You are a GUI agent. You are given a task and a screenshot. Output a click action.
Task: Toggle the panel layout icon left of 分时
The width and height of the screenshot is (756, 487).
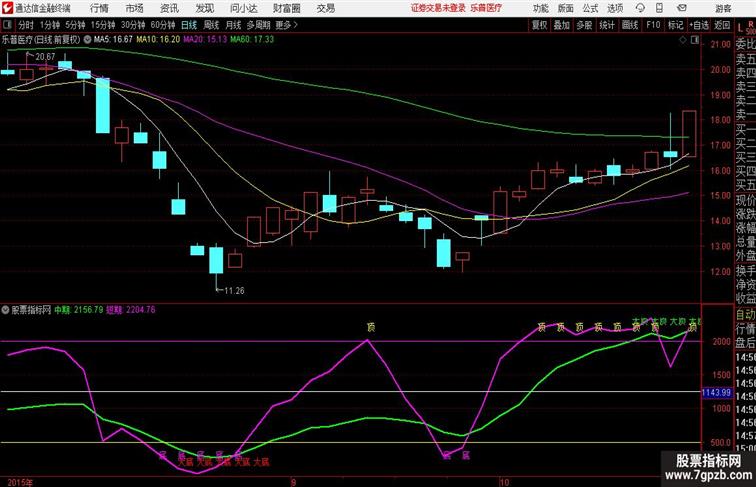[x=8, y=25]
